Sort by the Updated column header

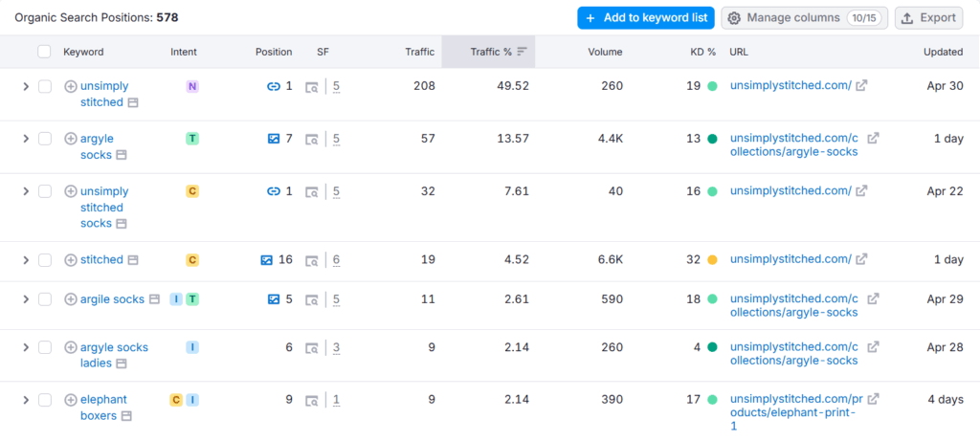943,52
